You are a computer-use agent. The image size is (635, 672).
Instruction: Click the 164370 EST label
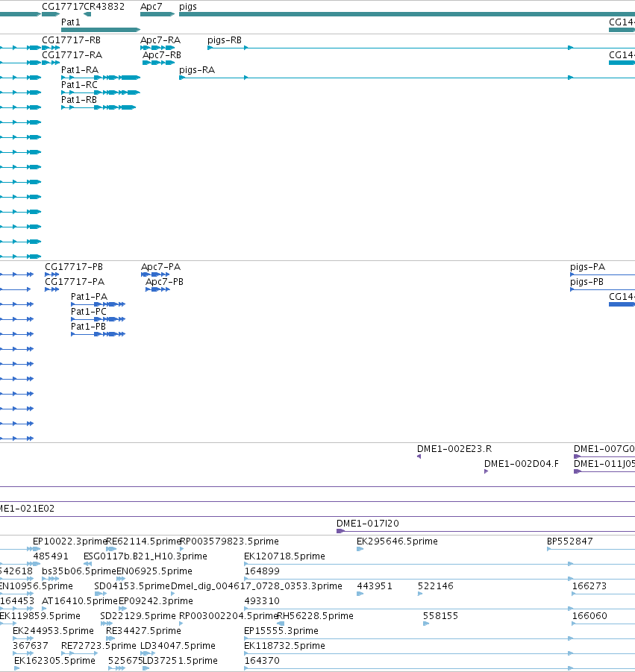(262, 660)
